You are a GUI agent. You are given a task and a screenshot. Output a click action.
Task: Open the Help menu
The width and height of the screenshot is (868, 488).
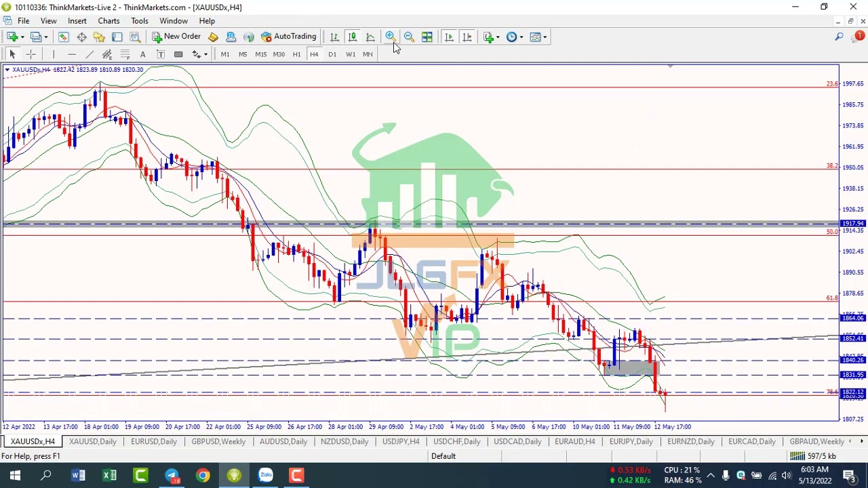tap(207, 21)
